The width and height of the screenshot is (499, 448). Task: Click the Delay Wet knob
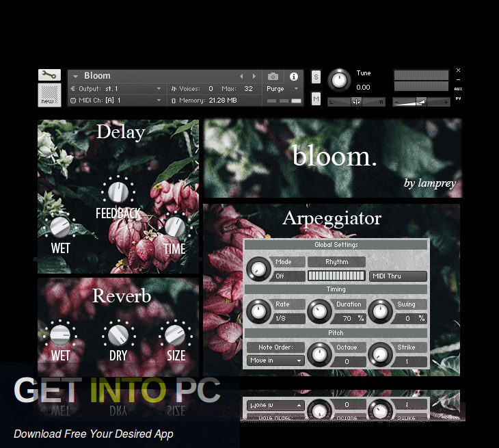(60, 227)
